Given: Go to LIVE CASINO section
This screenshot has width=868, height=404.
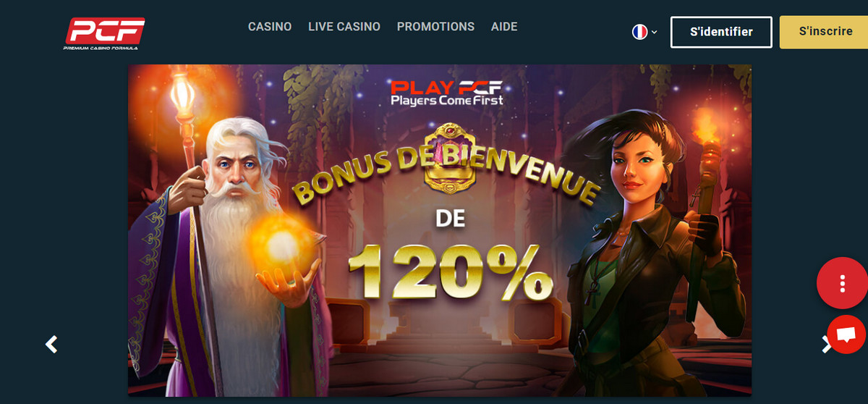Looking at the screenshot, I should 344,27.
